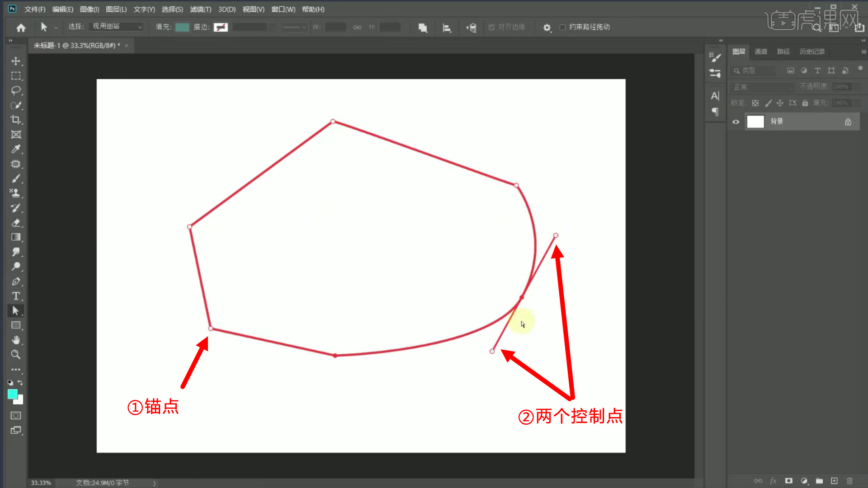The height and width of the screenshot is (488, 868).
Task: Select the Move tool
Action: click(16, 61)
